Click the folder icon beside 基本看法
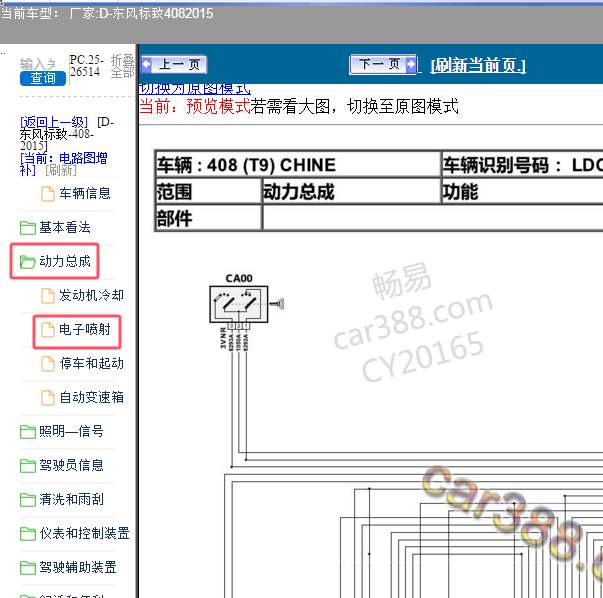 [28, 228]
